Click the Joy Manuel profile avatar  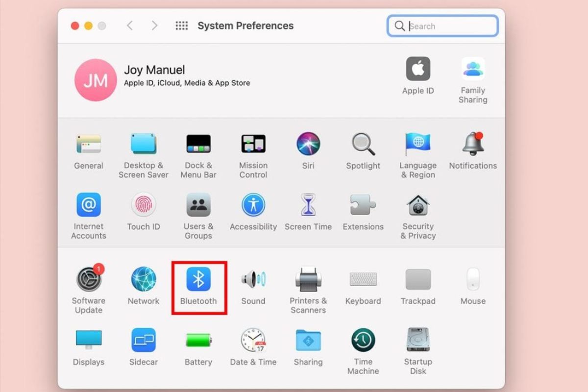(x=96, y=80)
